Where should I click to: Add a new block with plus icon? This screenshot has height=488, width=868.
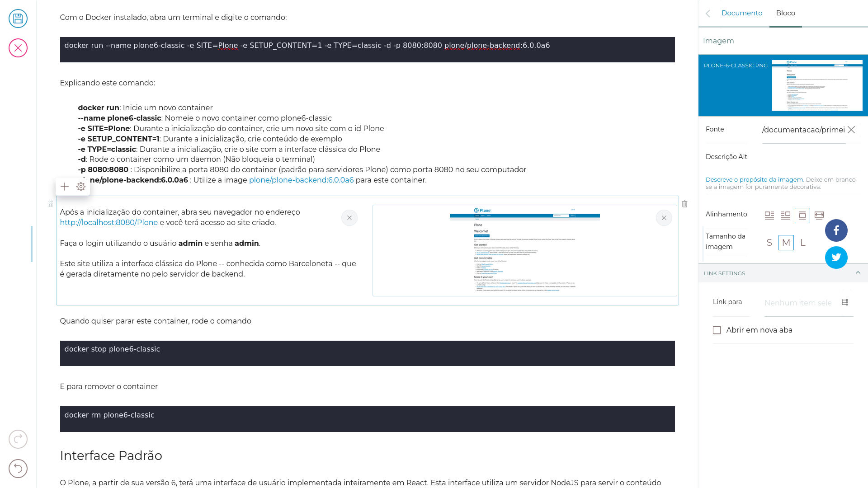click(65, 187)
